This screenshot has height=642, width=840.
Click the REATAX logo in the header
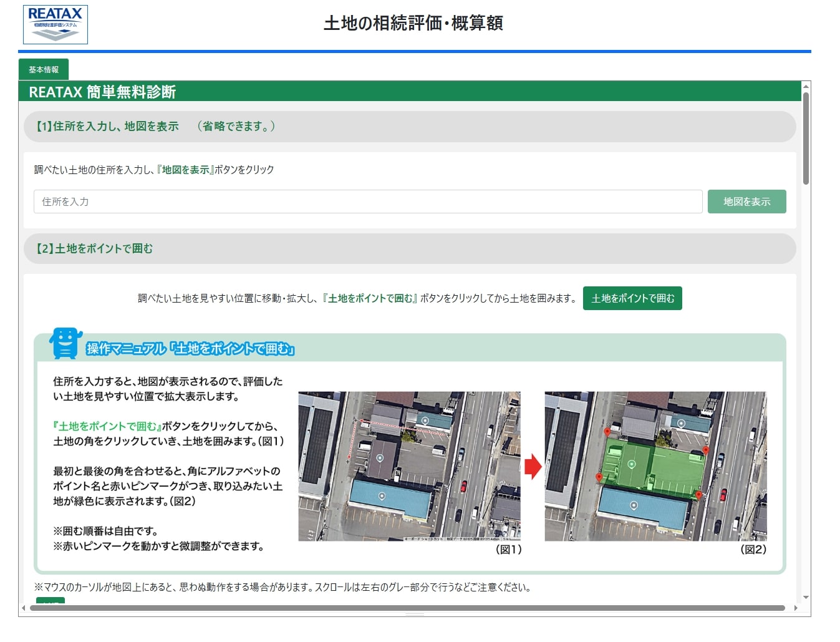click(x=55, y=25)
